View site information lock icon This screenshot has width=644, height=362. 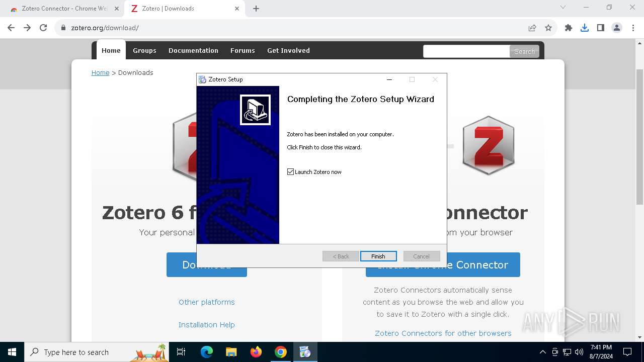click(x=63, y=28)
